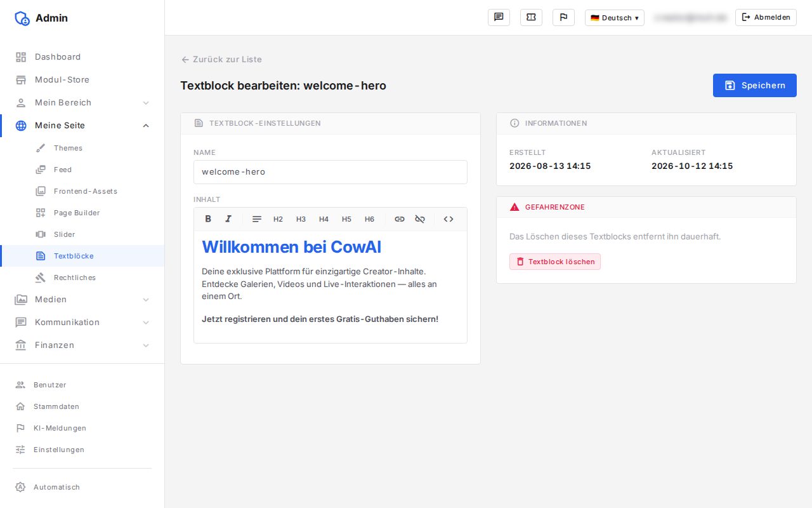Toggle italic formatting in the editor
The width and height of the screenshot is (812, 508).
(x=228, y=219)
